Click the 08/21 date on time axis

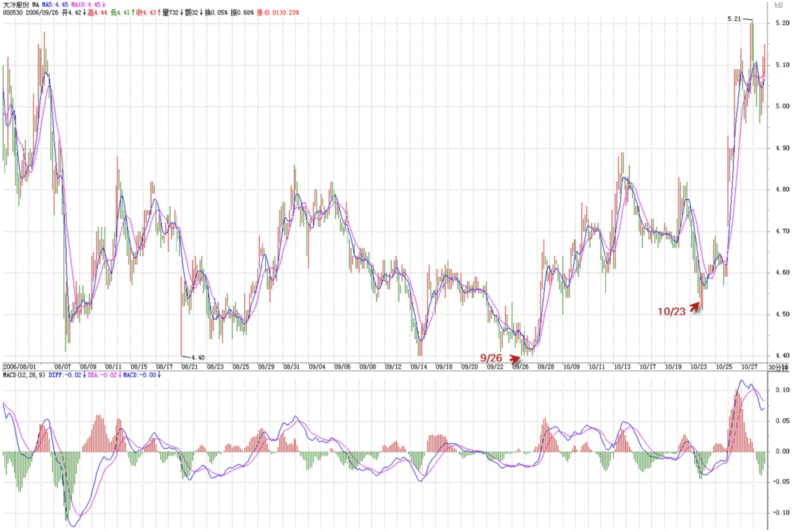tap(189, 367)
